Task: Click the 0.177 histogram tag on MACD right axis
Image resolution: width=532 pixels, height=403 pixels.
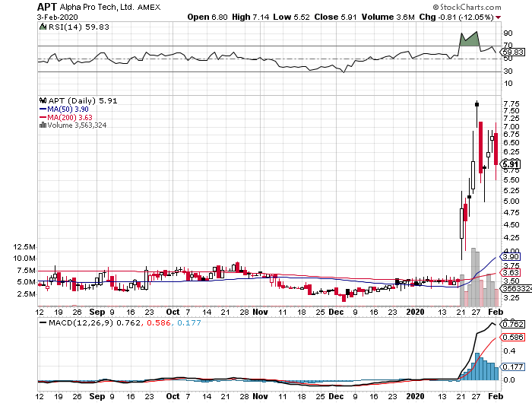Action: coord(513,367)
